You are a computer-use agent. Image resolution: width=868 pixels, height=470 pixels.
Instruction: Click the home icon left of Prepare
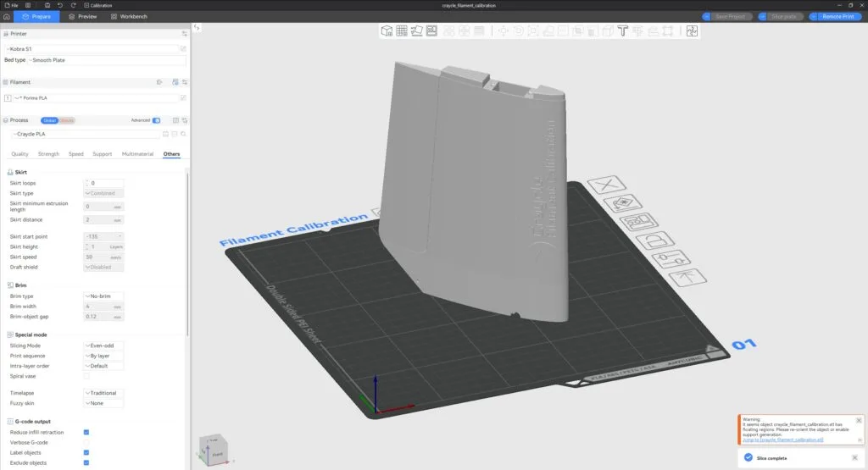(x=7, y=16)
